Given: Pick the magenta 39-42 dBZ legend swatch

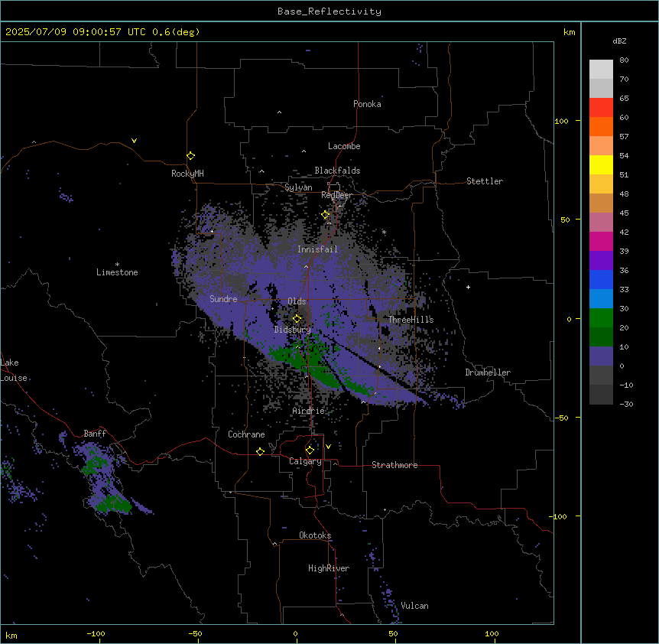Looking at the screenshot, I should [x=601, y=242].
